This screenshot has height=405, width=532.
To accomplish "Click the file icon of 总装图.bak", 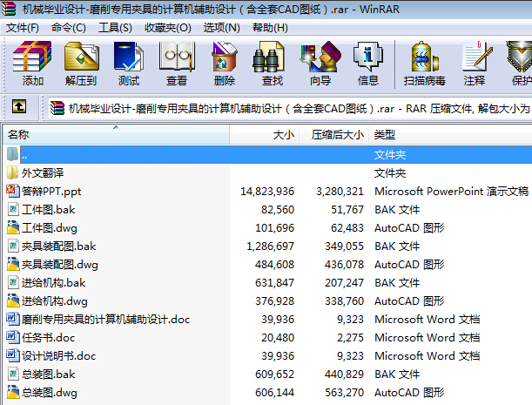I will click(x=13, y=374).
